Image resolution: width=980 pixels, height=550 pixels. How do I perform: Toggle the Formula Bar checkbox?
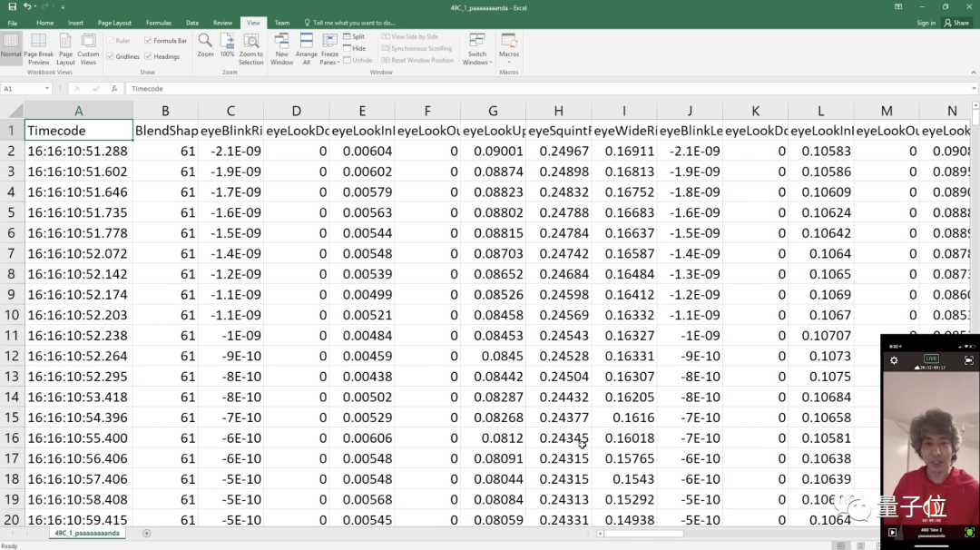pyautogui.click(x=148, y=41)
